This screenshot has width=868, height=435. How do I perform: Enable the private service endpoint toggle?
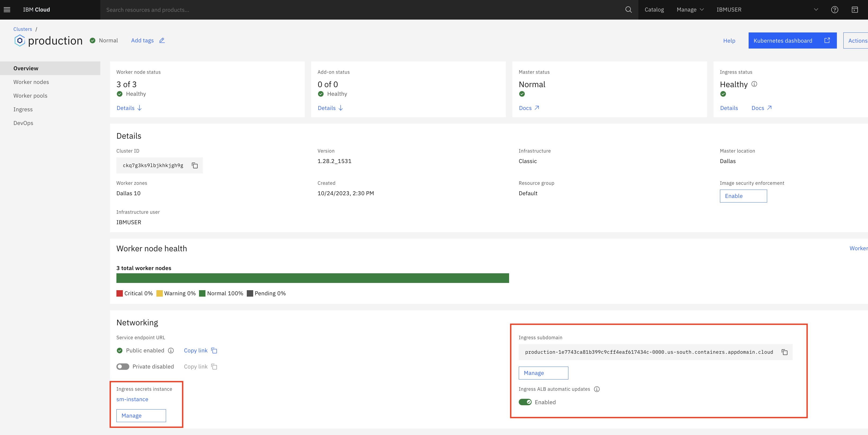(x=123, y=366)
